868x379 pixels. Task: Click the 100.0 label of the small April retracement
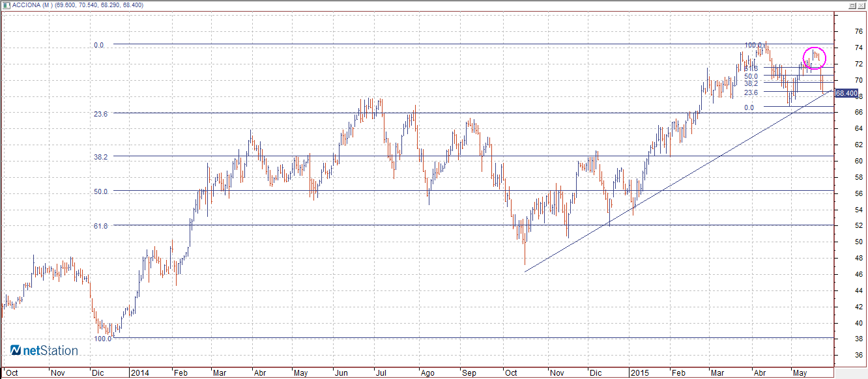coord(753,46)
